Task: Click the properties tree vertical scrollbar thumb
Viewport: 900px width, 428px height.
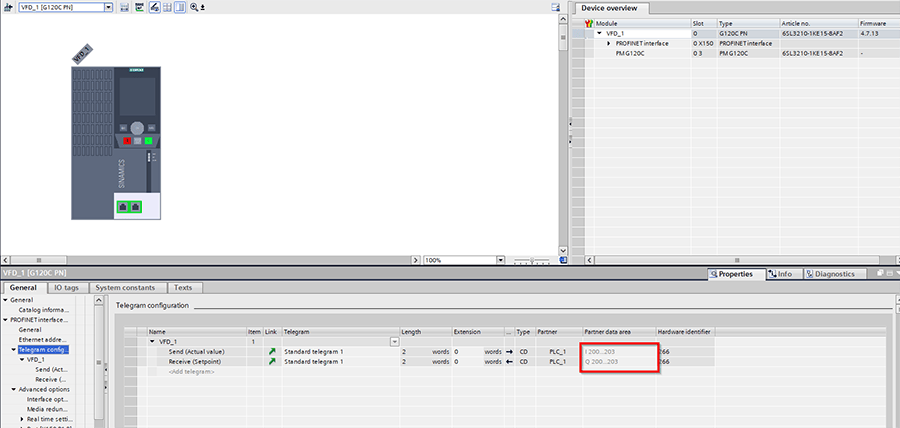Action: click(99, 363)
